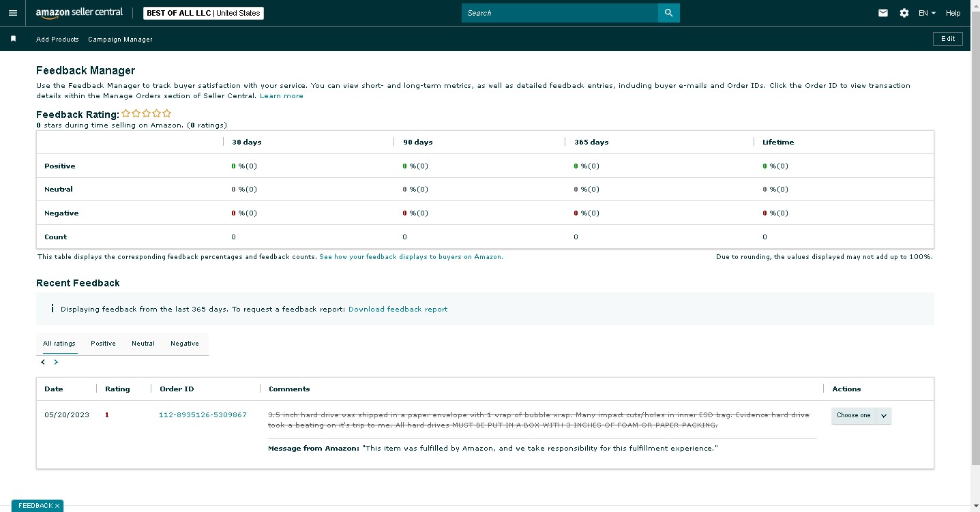Open Campaign Manager in the menu bar
This screenshot has width=980, height=512.
tap(120, 40)
